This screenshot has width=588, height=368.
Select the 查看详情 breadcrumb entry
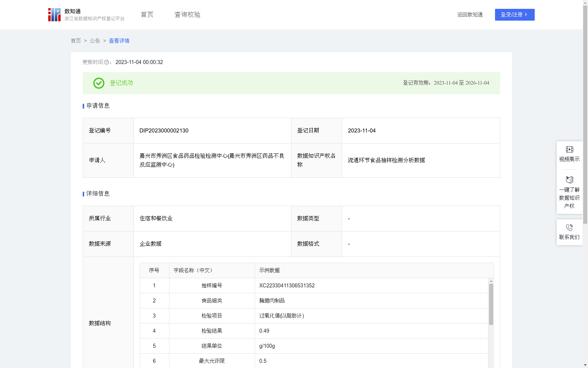(119, 41)
